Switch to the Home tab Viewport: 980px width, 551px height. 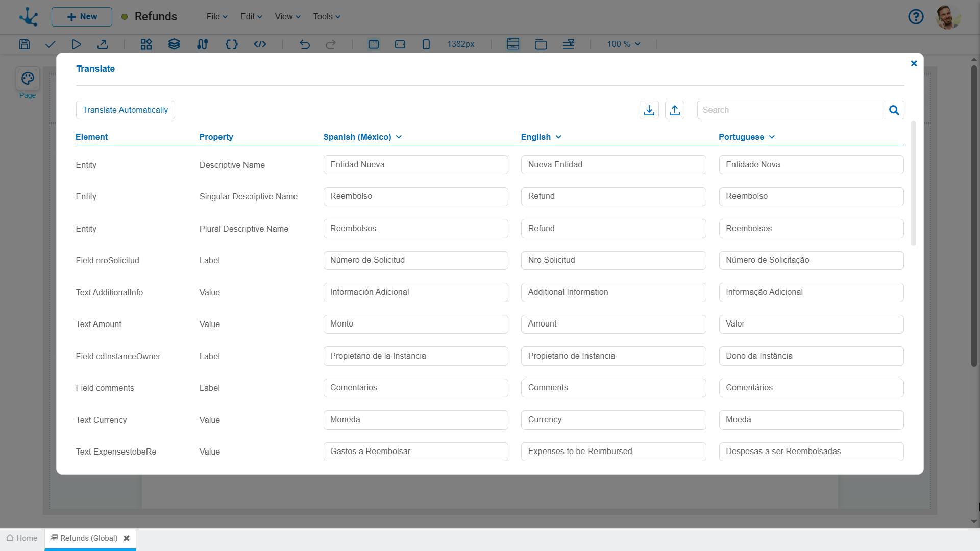tap(22, 538)
